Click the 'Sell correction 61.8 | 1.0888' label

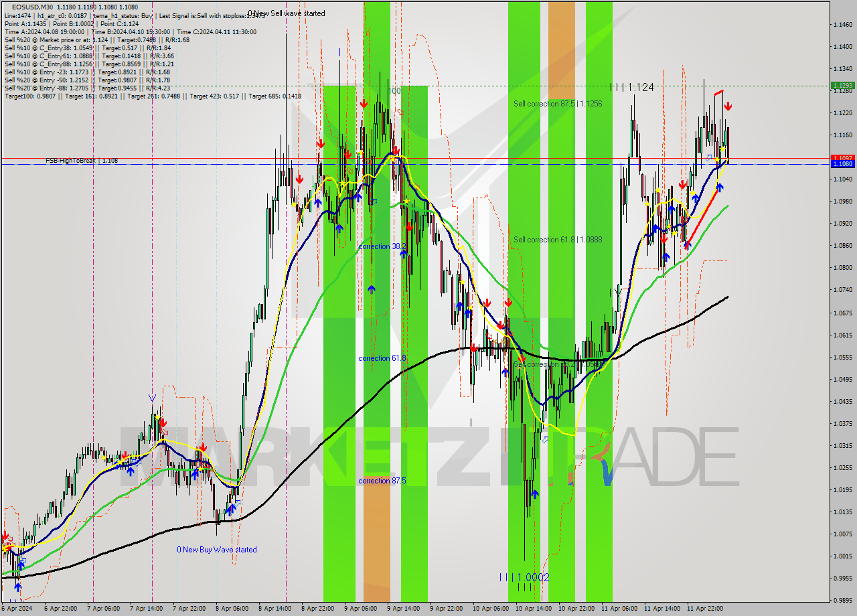pyautogui.click(x=558, y=240)
